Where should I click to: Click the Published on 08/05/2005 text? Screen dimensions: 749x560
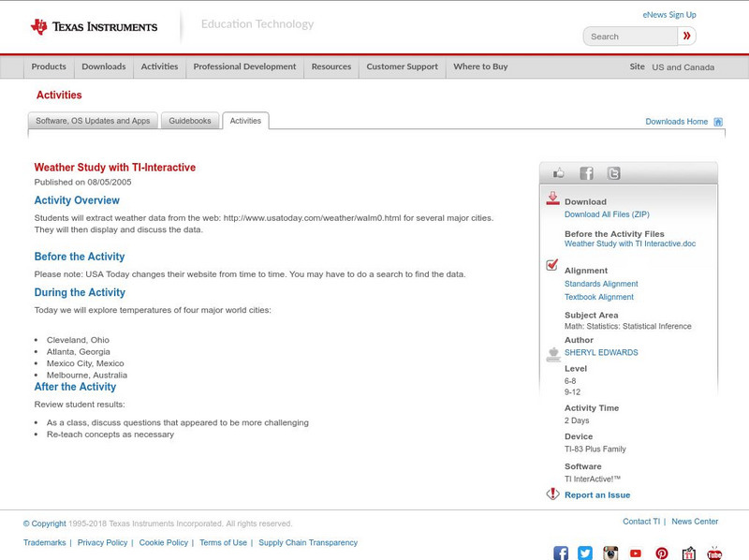[x=82, y=182]
